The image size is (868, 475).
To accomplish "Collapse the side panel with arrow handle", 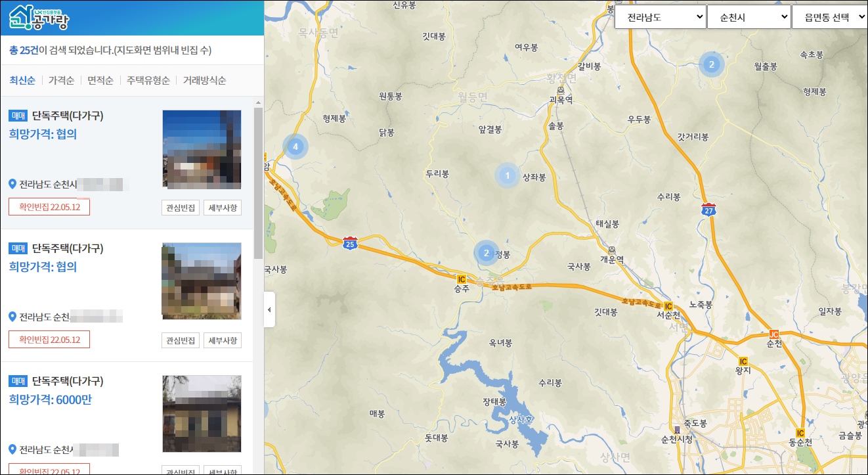I will pos(269,309).
